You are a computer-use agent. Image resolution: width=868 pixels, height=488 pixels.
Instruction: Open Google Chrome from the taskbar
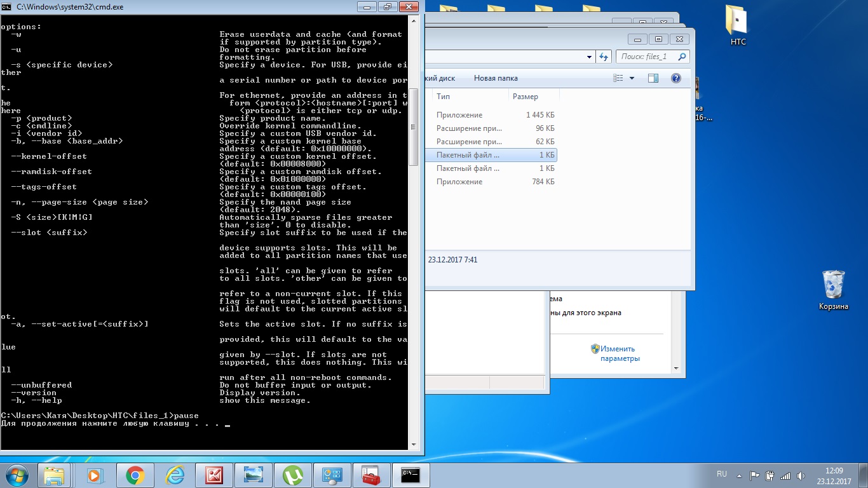134,475
